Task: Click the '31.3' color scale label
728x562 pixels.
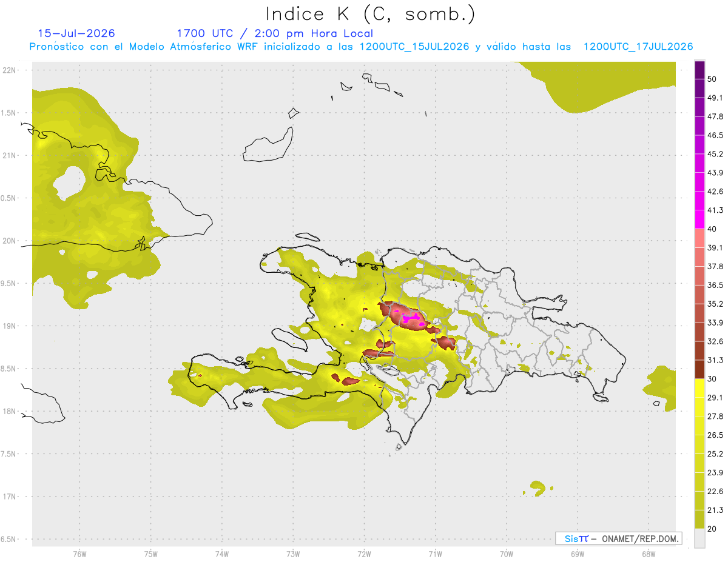Action: [x=715, y=360]
